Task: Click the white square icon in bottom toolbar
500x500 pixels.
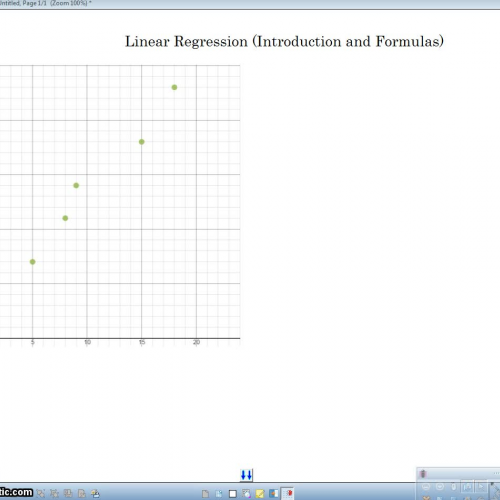Action: click(233, 494)
